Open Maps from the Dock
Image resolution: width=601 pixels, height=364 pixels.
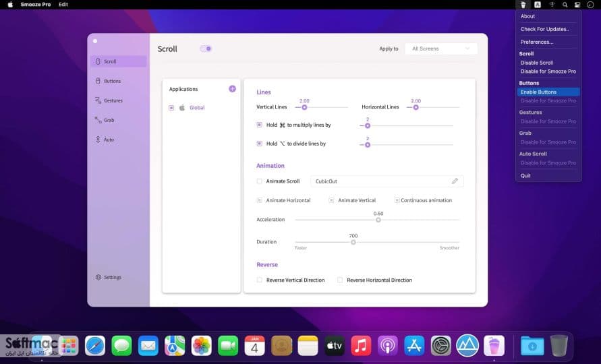tap(175, 346)
